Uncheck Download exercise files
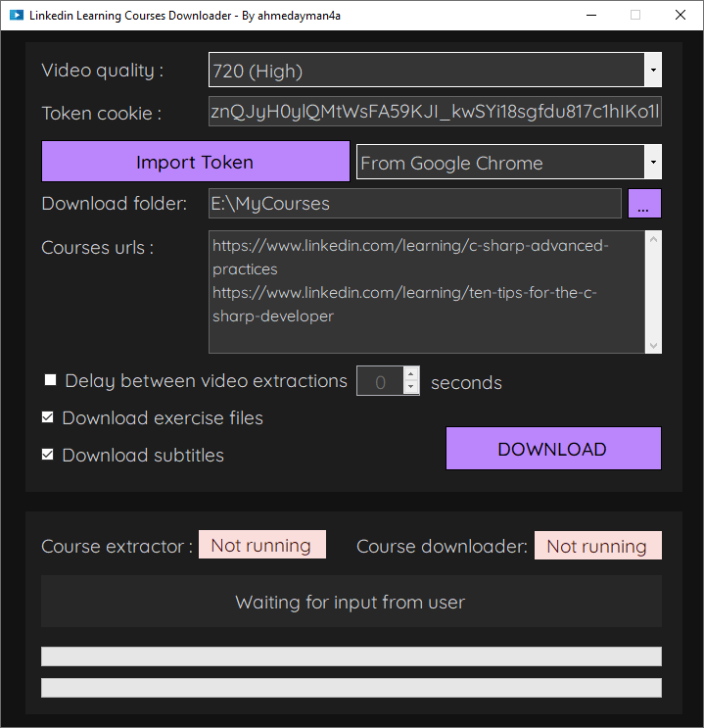704x728 pixels. (x=47, y=417)
